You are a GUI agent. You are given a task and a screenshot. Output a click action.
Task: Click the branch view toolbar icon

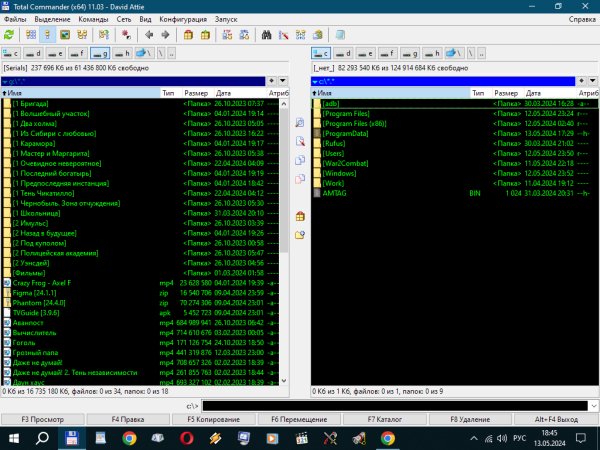(104, 35)
